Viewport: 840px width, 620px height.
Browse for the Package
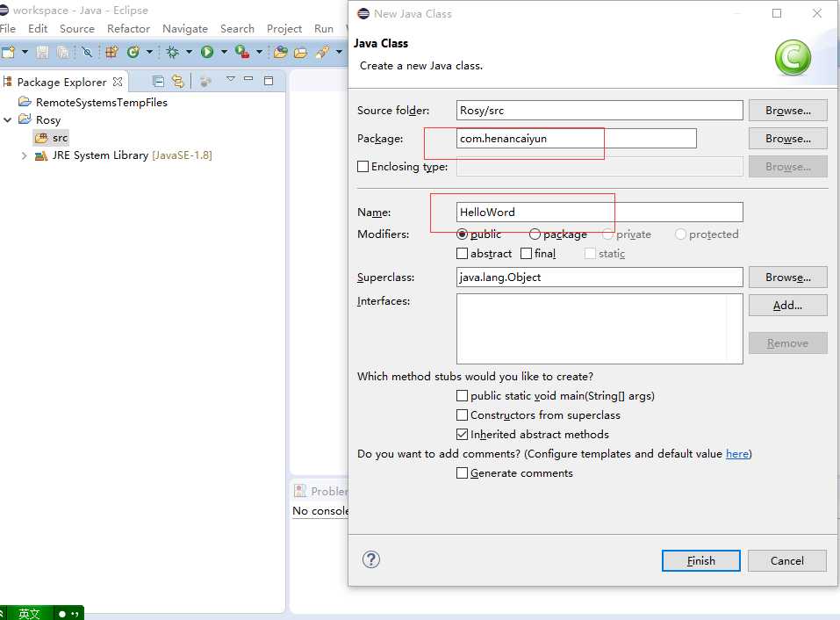[788, 138]
